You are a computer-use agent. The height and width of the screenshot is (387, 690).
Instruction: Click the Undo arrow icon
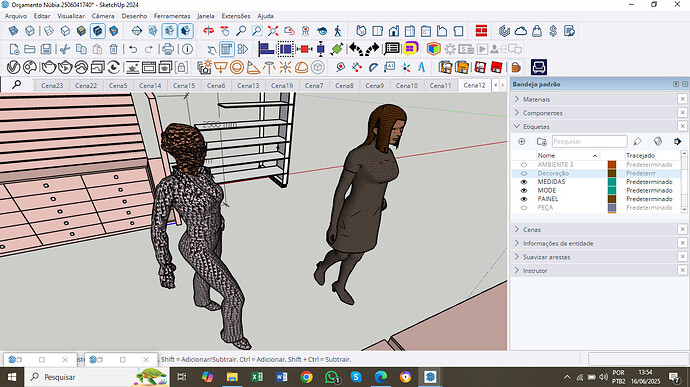[x=133, y=49]
